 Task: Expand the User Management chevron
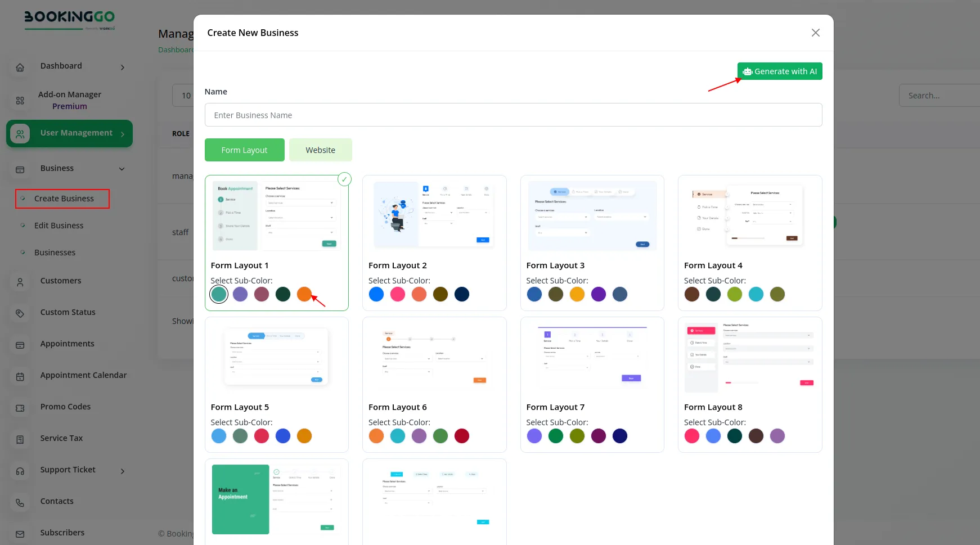pyautogui.click(x=123, y=134)
